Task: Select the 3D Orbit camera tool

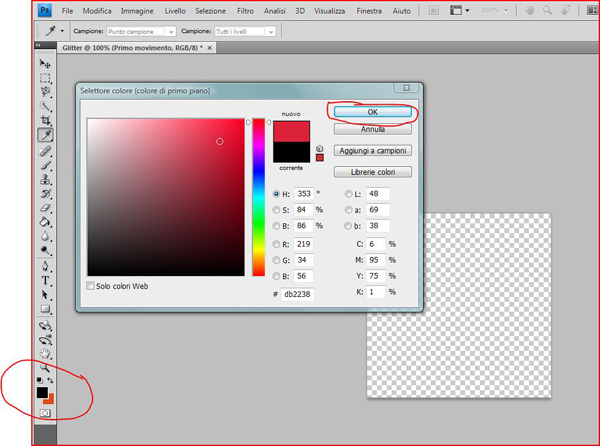Action: click(x=45, y=340)
